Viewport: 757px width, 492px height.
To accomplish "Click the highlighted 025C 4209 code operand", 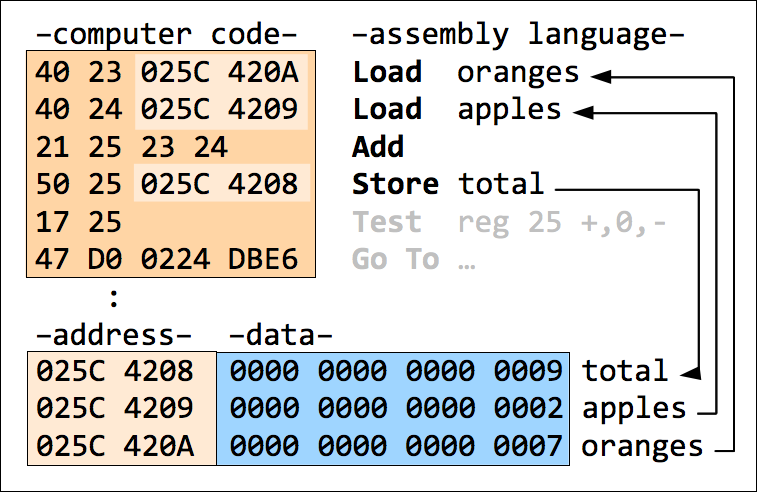I will tap(220, 109).
